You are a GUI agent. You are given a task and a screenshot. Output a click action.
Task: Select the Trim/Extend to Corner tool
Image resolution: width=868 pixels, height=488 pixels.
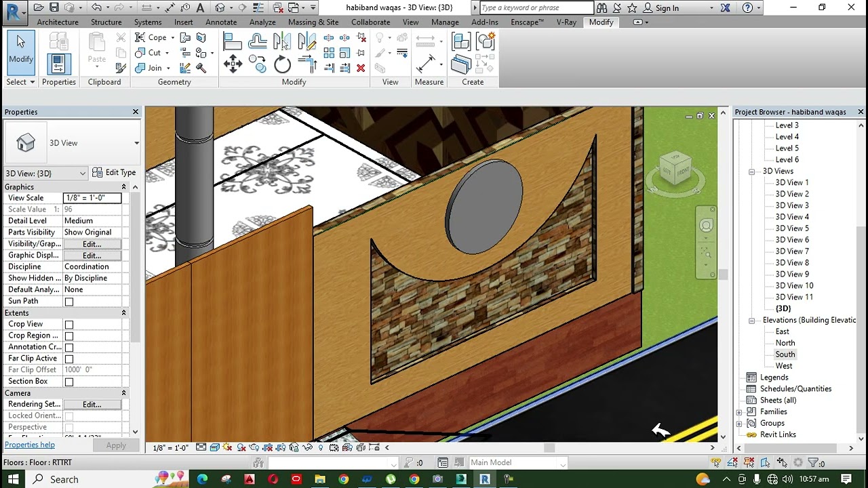click(x=307, y=65)
